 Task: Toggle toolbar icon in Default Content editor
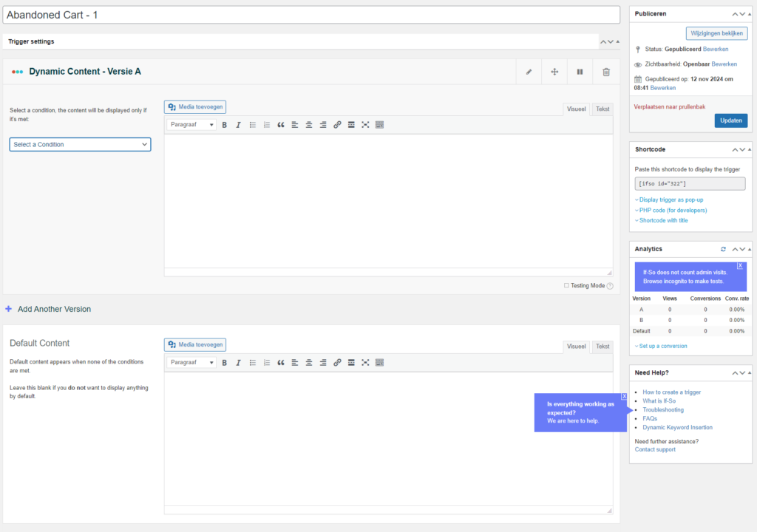(x=379, y=363)
